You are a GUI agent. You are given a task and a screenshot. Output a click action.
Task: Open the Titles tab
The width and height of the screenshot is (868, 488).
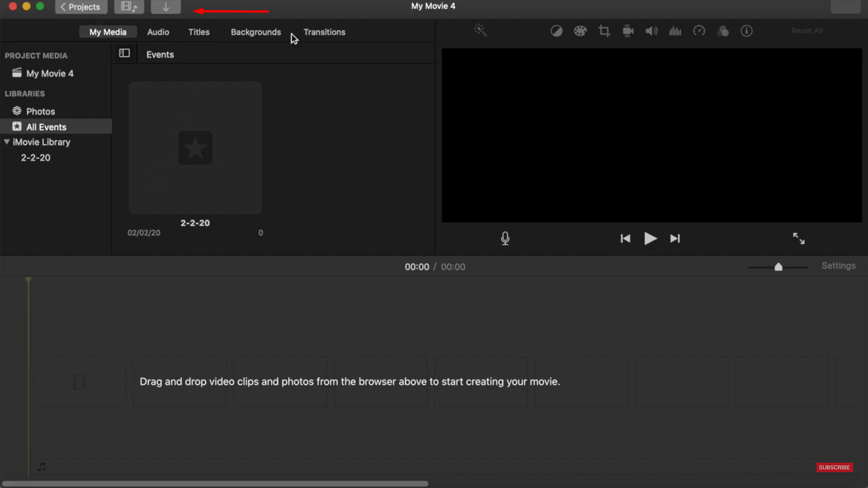tap(199, 32)
